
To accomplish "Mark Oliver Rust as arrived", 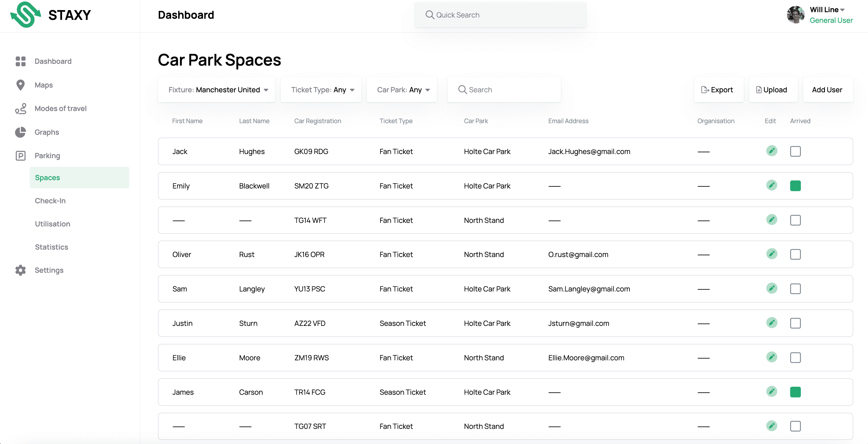I will (x=795, y=254).
